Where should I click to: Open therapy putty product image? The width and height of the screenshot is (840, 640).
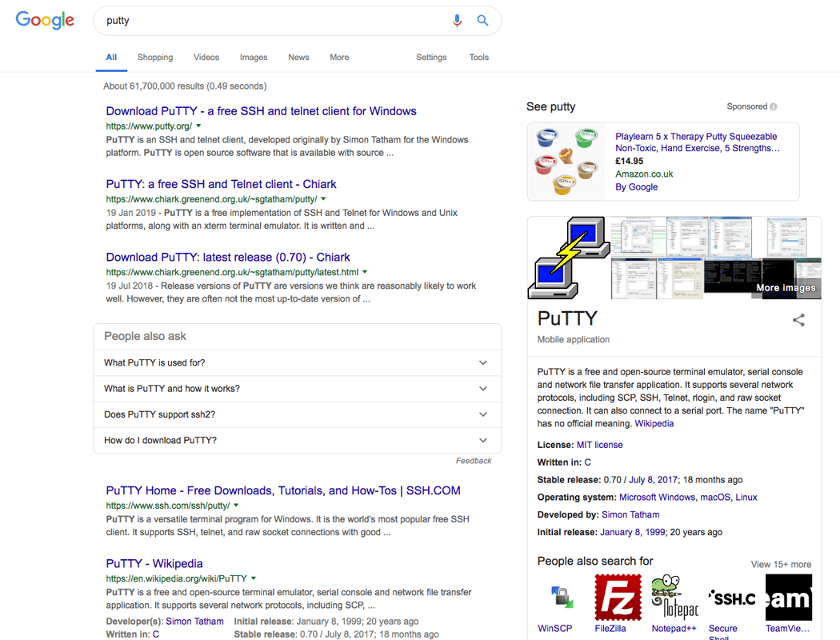tap(566, 162)
